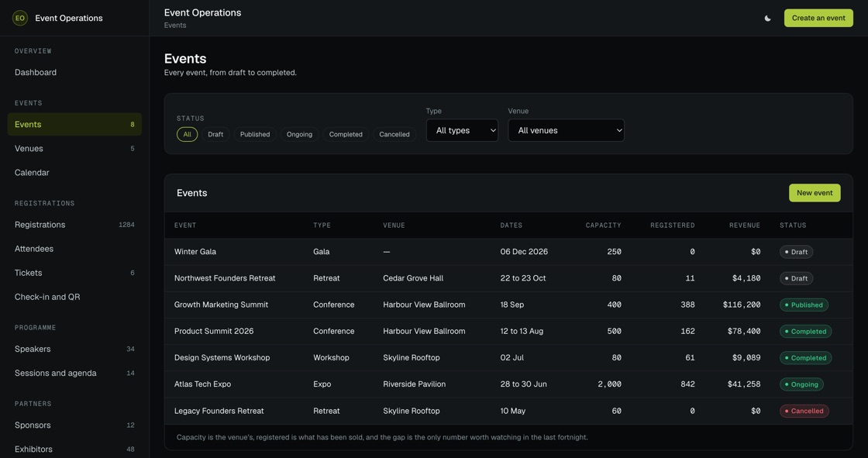
Task: Sort by the Venue column header
Action: [394, 226]
